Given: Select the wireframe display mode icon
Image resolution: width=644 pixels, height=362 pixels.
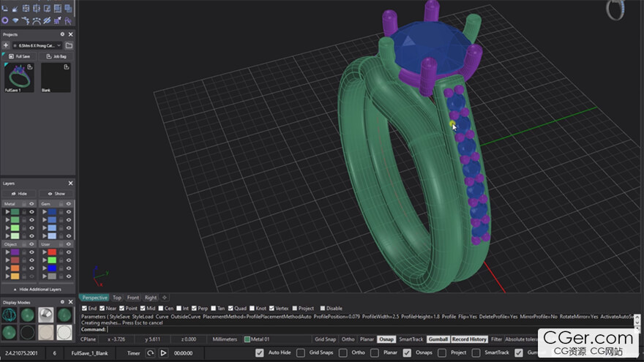Looking at the screenshot, I should point(10,314).
